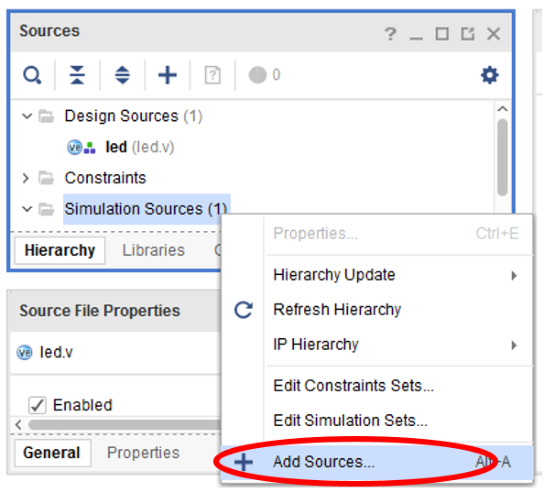
Task: Click the plus icon to add sources
Action: pyautogui.click(x=167, y=75)
